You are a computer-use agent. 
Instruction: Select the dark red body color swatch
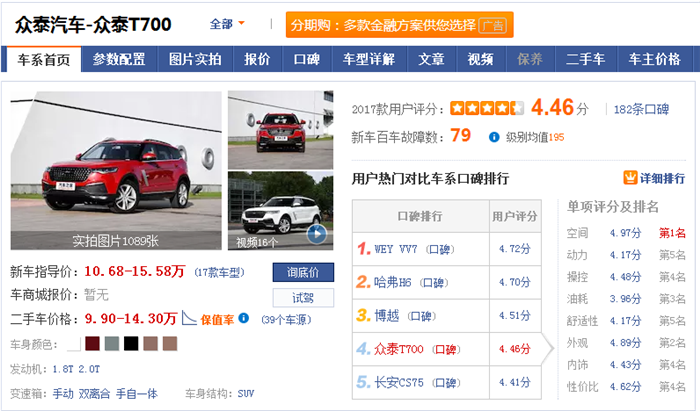coord(92,344)
